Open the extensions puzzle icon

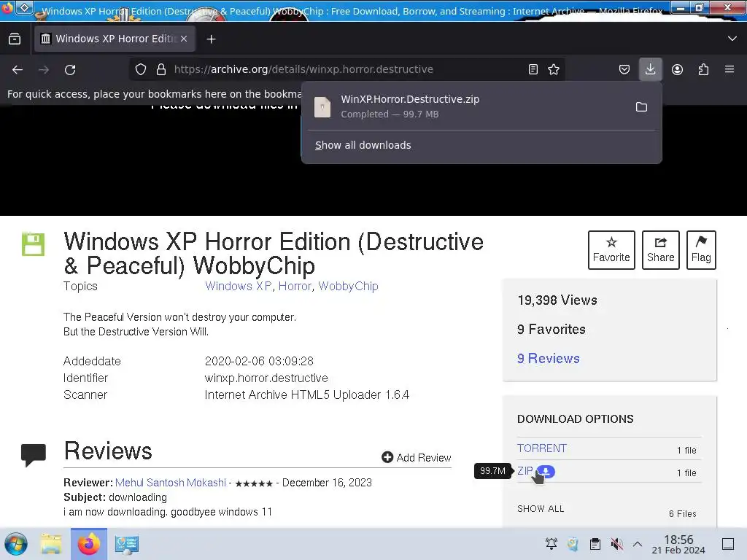703,69
